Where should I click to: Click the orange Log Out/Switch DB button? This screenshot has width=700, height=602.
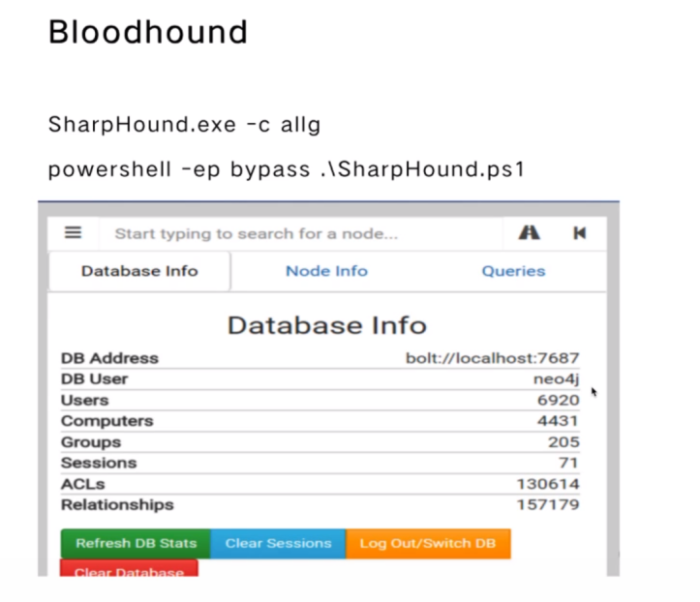(427, 543)
